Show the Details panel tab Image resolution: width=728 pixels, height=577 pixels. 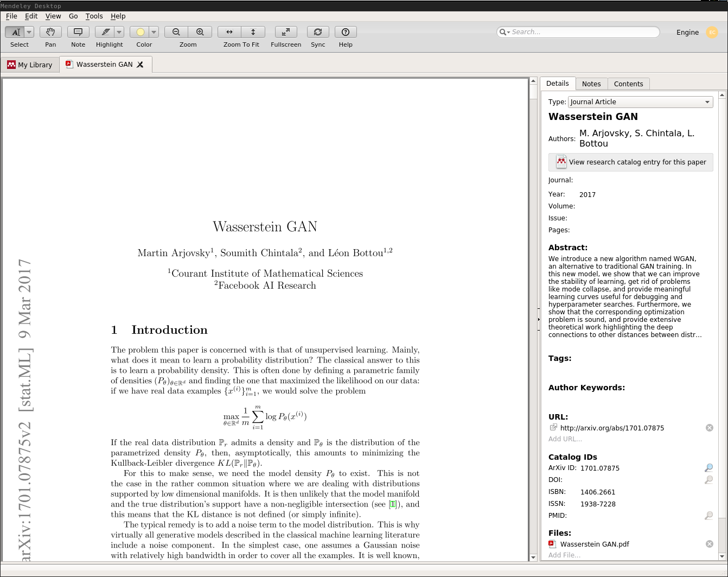pyautogui.click(x=558, y=84)
